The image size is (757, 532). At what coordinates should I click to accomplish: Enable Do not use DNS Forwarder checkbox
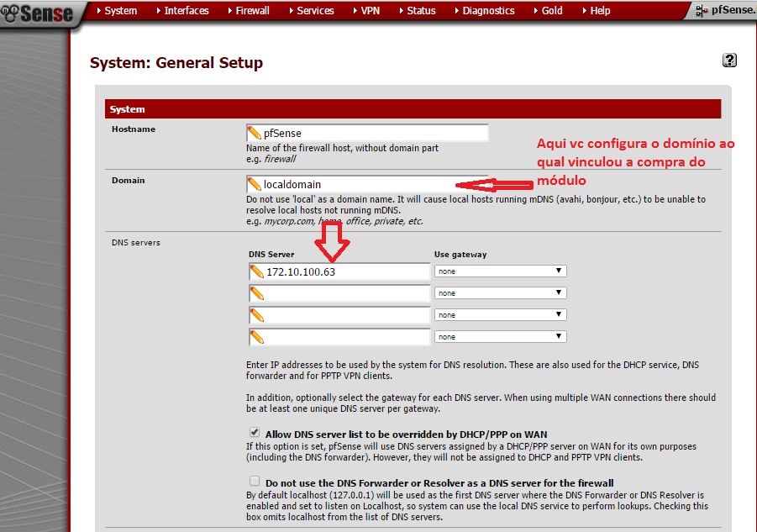tap(255, 482)
